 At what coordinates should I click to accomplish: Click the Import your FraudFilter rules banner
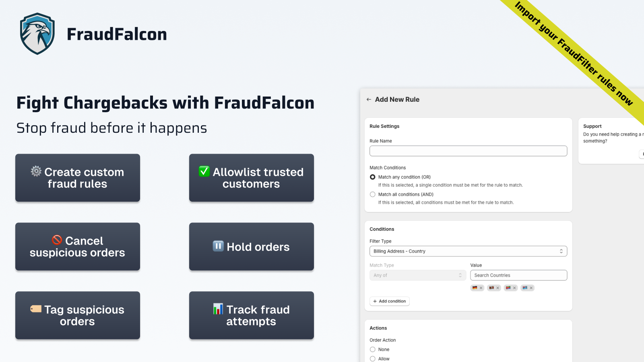click(574, 53)
